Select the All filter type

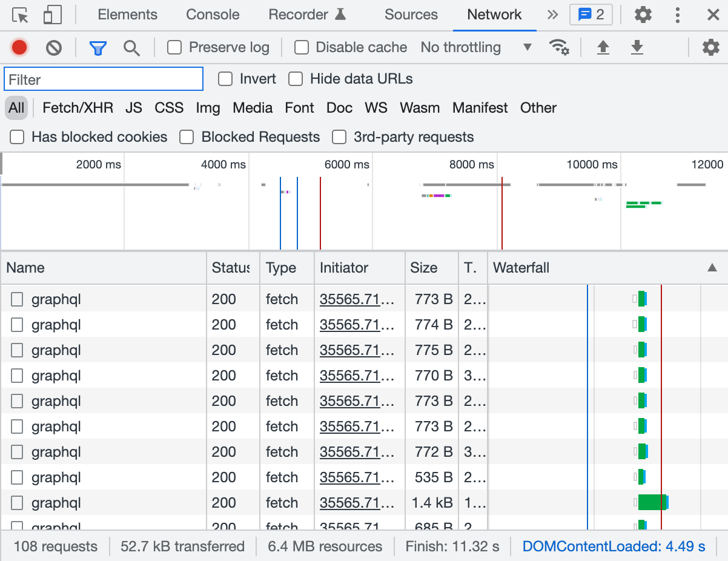tap(16, 108)
